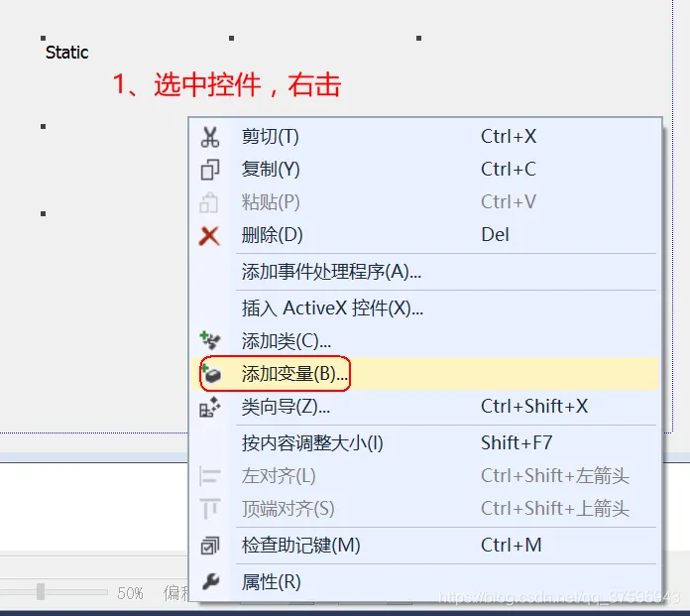
Task: Select the 左对齐(L) menu entry
Action: (424, 476)
